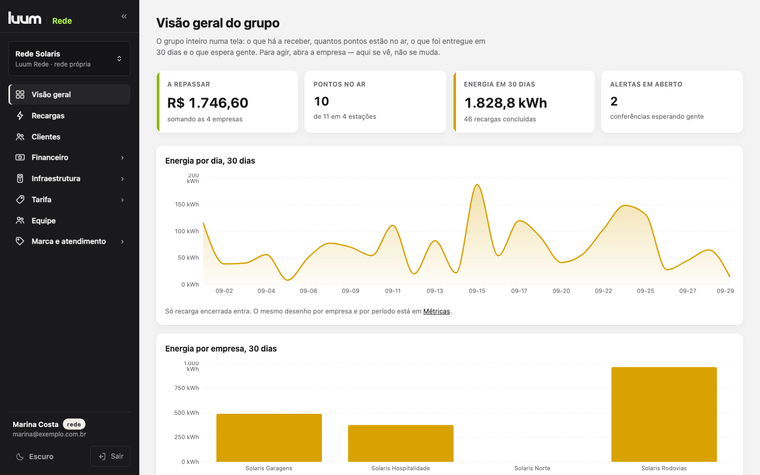Select the Financeiro menu item
This screenshot has width=760, height=475.
69,158
